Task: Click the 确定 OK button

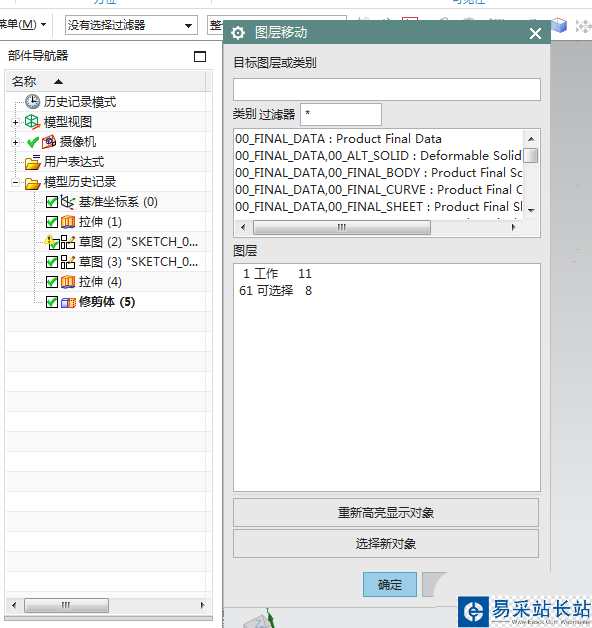Action: 390,584
